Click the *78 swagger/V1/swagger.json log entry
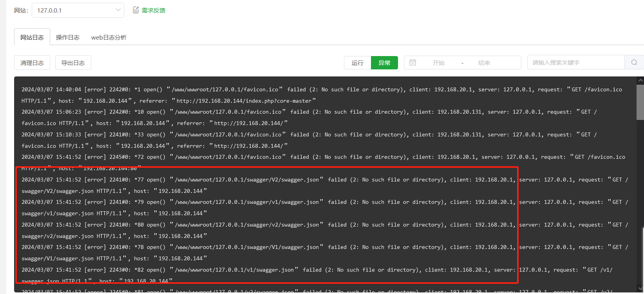Image resolution: width=644 pixels, height=294 pixels. coord(325,252)
